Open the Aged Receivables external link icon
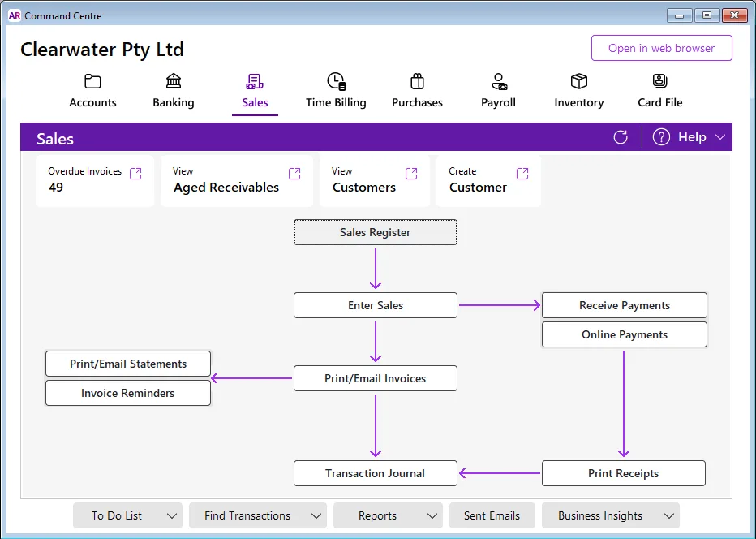Image resolution: width=756 pixels, height=539 pixels. pos(294,173)
